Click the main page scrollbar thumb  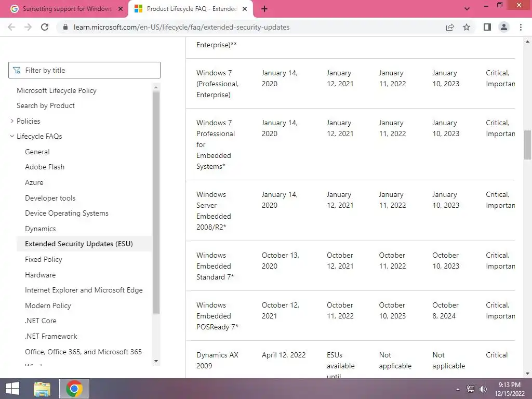[x=528, y=145]
